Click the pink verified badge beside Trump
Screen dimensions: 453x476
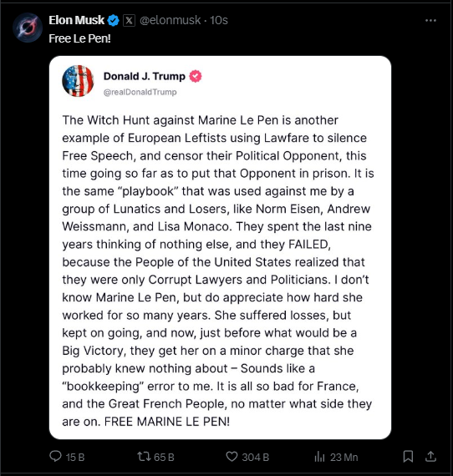pos(196,76)
